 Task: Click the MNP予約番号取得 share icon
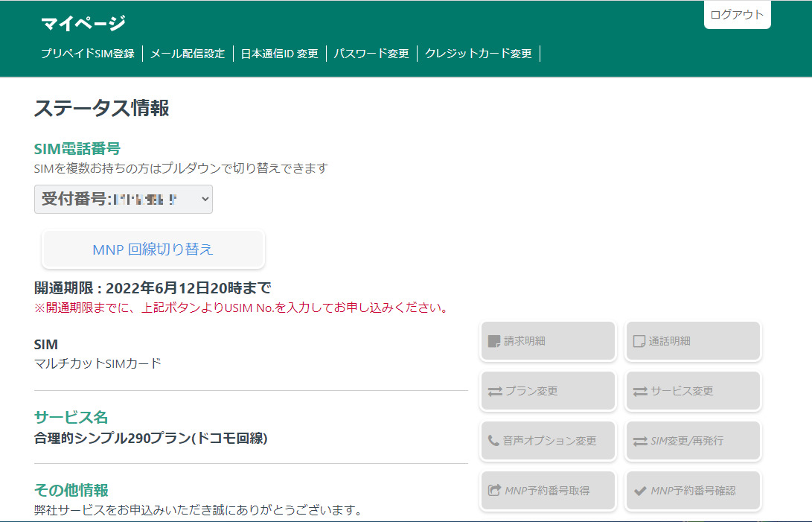tap(494, 491)
